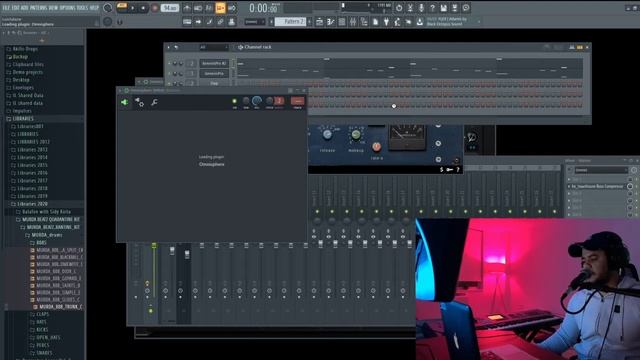Expand the Desktop folder in browser
640x360 pixels.
pos(21,80)
